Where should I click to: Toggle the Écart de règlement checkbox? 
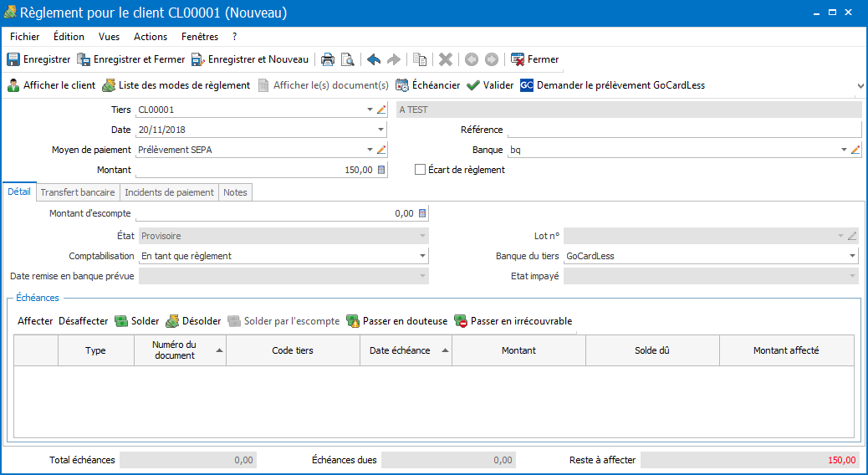421,170
